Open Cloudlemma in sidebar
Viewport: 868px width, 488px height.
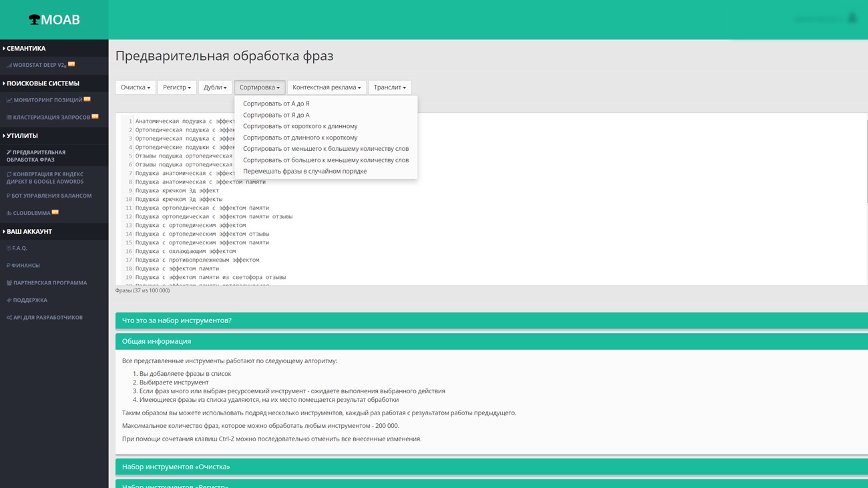click(31, 213)
